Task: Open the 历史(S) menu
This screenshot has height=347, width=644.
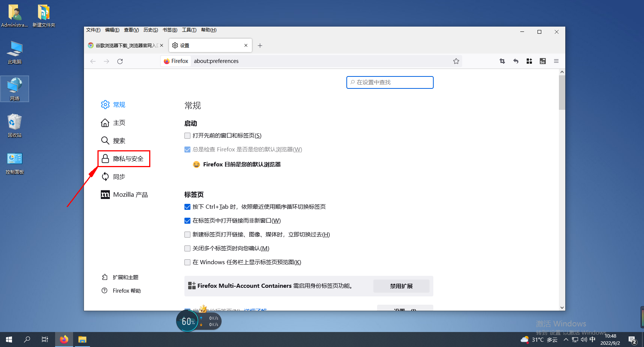Action: click(x=151, y=30)
